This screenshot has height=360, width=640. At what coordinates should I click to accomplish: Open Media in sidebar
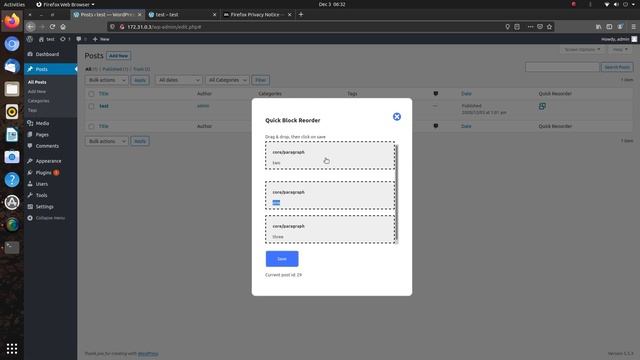[x=42, y=123]
